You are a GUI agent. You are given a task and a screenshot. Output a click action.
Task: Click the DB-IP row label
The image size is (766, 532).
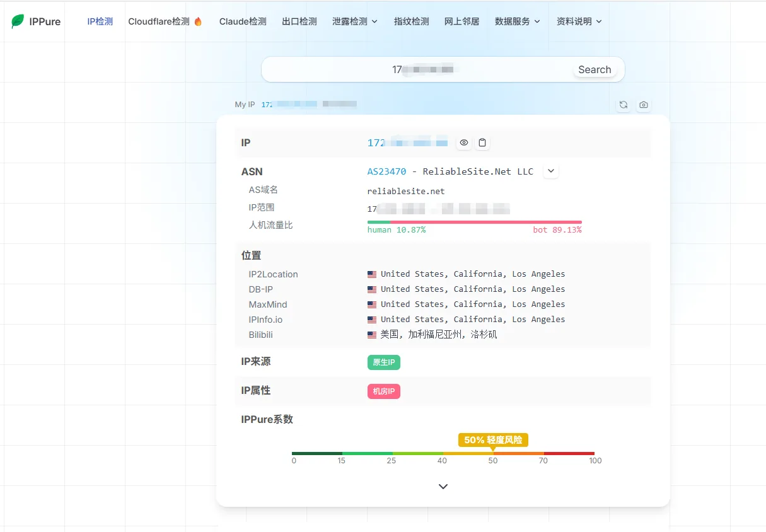[261, 289]
